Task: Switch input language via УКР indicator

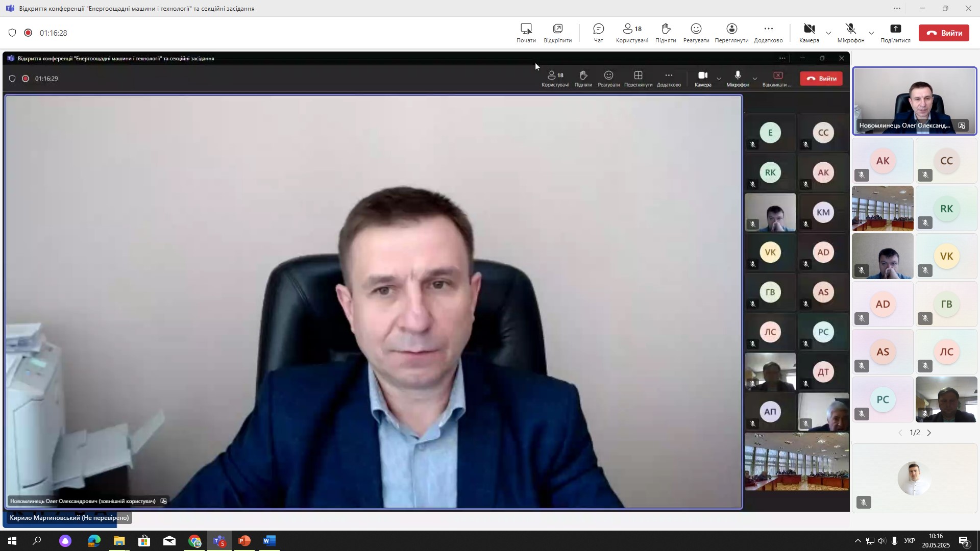Action: coord(910,541)
